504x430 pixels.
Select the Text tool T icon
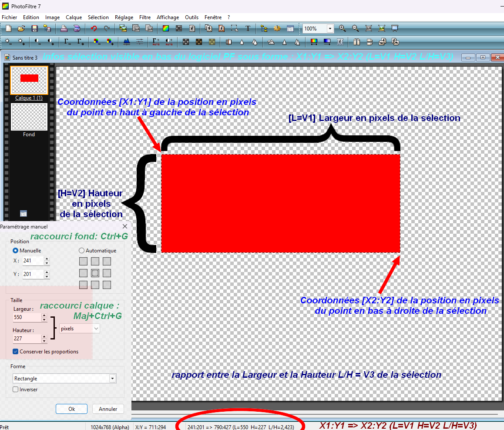click(248, 29)
